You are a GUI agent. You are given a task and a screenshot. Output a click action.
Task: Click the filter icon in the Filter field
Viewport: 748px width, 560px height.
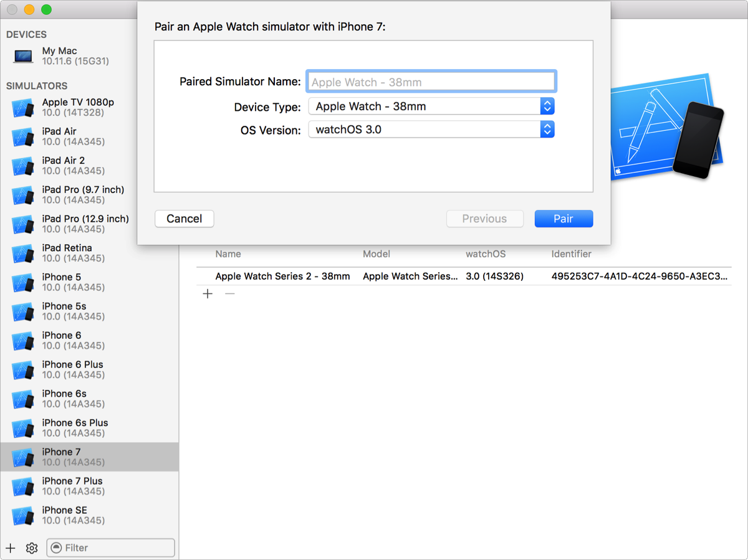click(56, 548)
